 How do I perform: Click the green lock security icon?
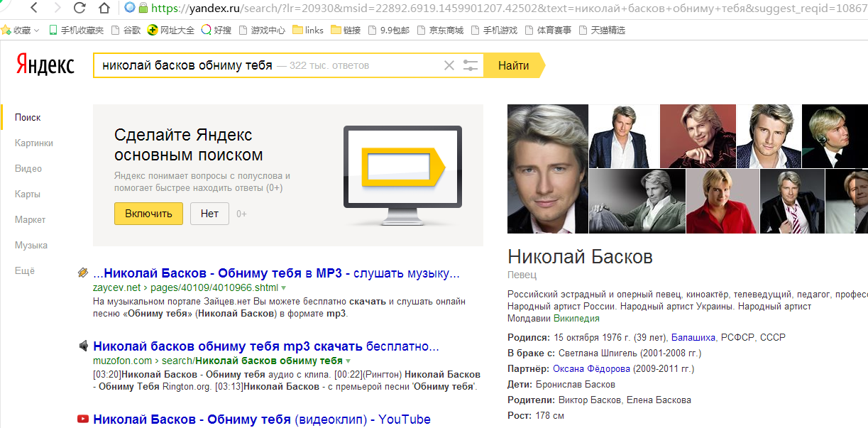pos(143,9)
